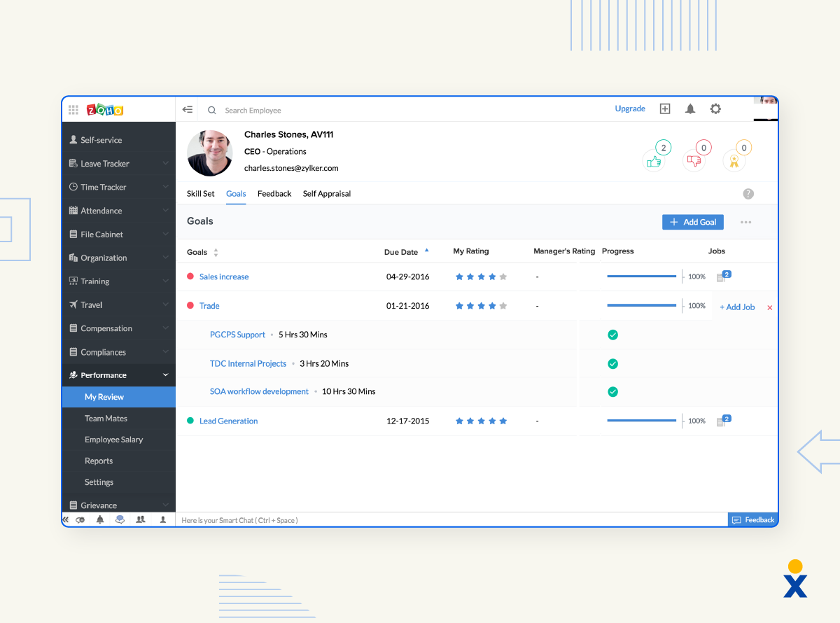Open the Lead Generation goal link

click(x=228, y=420)
